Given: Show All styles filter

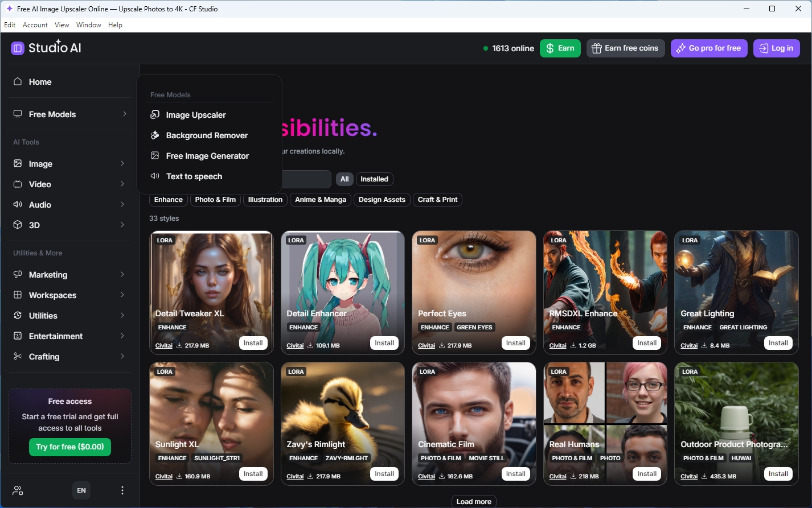Looking at the screenshot, I should (x=345, y=179).
